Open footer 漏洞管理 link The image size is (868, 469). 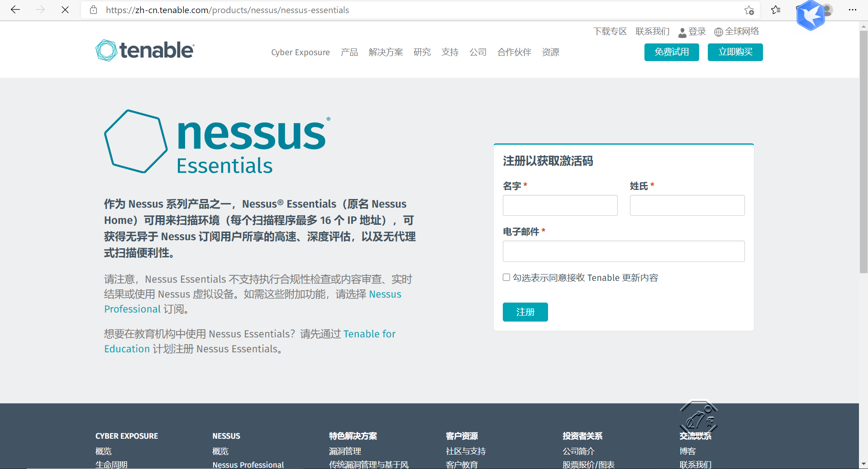tap(345, 451)
